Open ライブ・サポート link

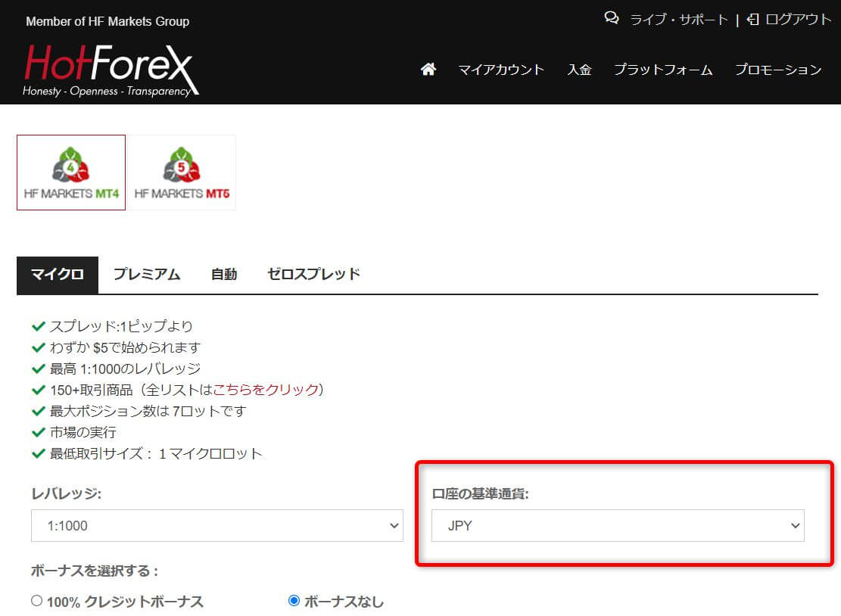(679, 20)
